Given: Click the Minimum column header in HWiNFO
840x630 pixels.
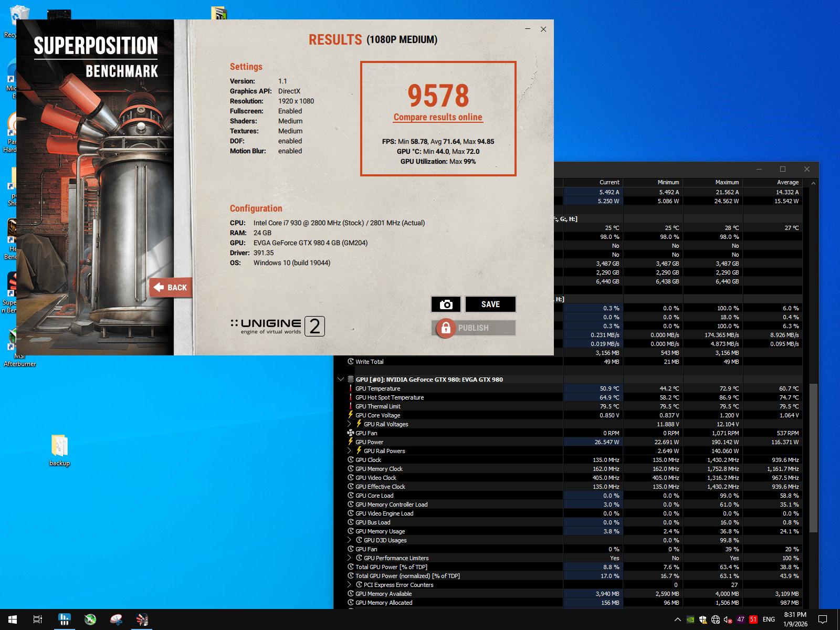Looking at the screenshot, I should pyautogui.click(x=653, y=182).
